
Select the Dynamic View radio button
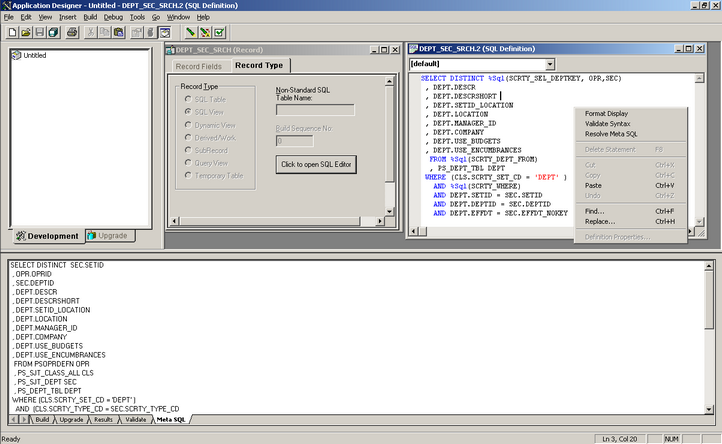188,125
